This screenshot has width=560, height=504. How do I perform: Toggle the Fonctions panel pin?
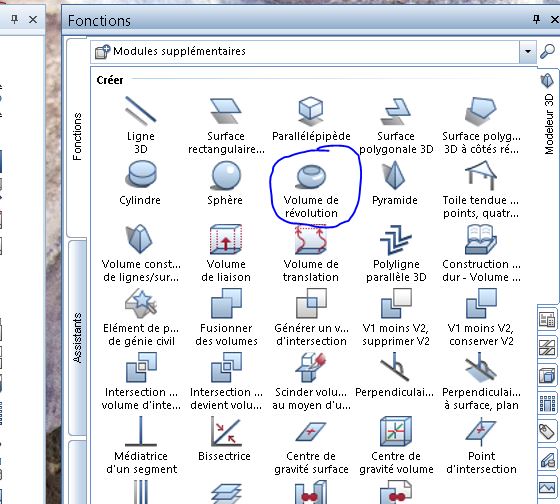536,19
